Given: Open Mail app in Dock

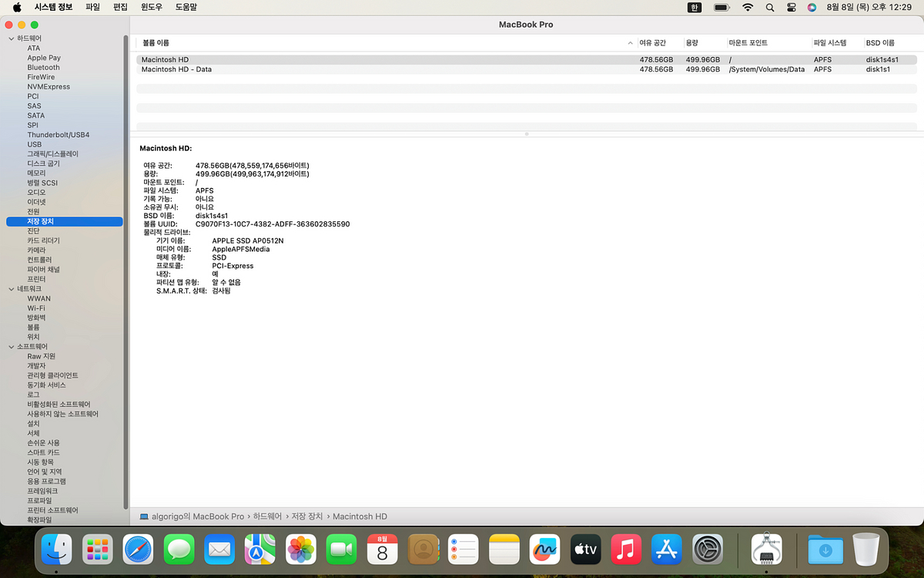Looking at the screenshot, I should pyautogui.click(x=219, y=549).
